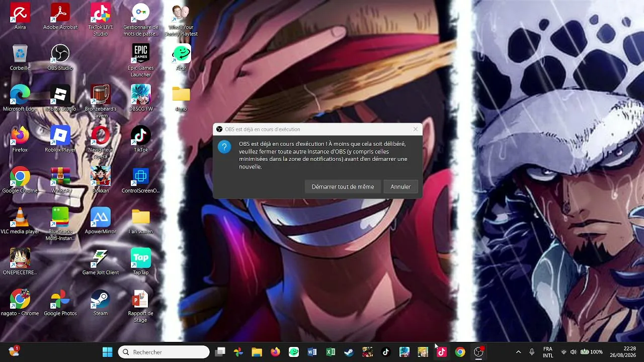This screenshot has width=644, height=362.
Task: Open TikTok LIVE Studio from the taskbar
Action: tap(441, 352)
